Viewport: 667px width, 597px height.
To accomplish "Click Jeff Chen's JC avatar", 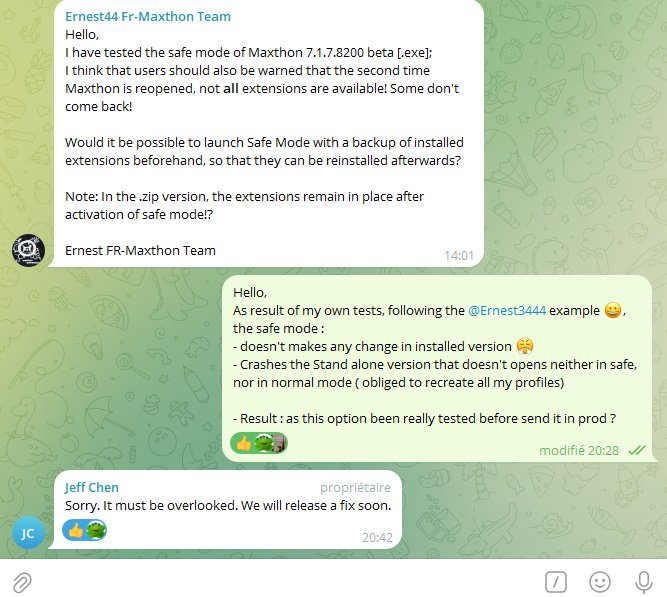I will 28,532.
